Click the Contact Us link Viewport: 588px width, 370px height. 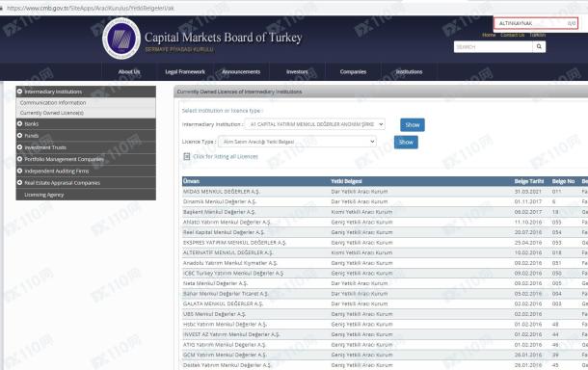(x=512, y=35)
